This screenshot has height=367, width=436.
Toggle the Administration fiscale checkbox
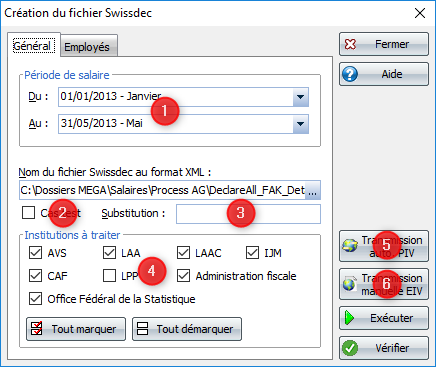(x=183, y=276)
